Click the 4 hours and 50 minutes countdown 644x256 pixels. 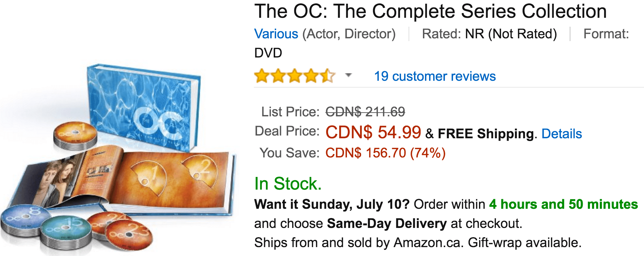click(563, 204)
